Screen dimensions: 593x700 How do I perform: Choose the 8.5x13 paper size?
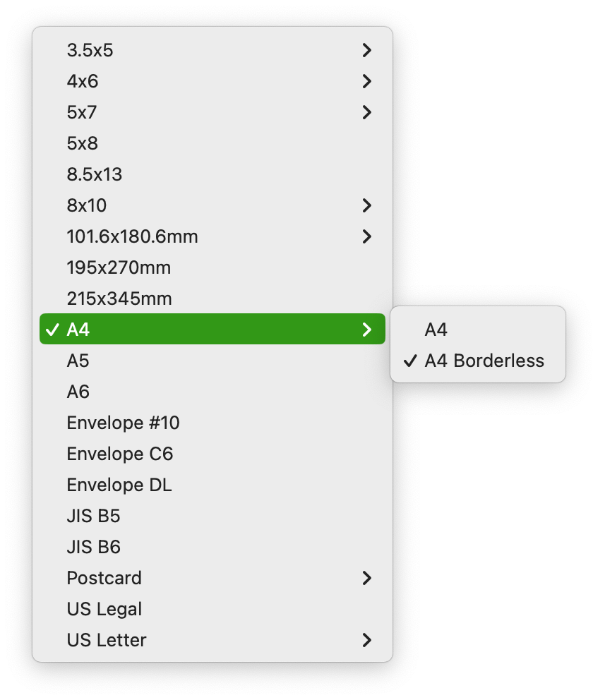95,174
